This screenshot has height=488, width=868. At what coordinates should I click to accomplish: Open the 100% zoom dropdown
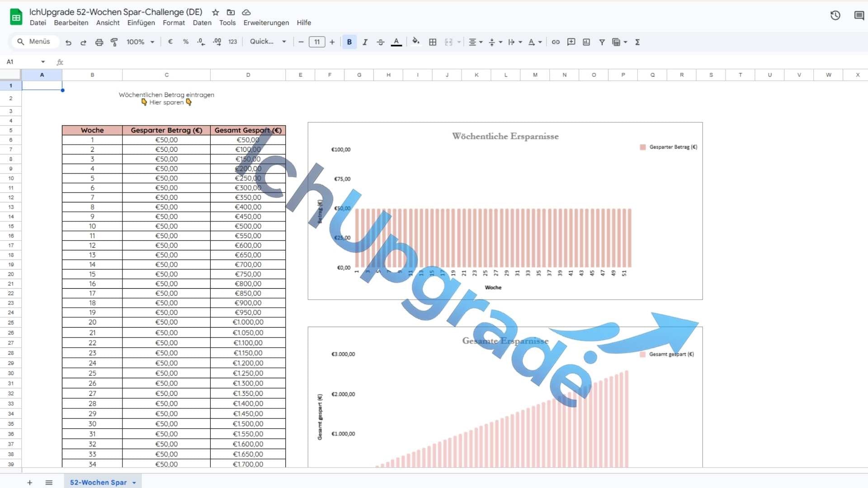[140, 42]
